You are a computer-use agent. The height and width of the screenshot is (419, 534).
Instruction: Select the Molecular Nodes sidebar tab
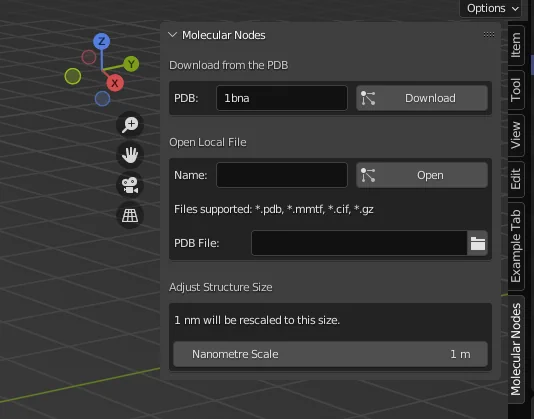pos(516,350)
